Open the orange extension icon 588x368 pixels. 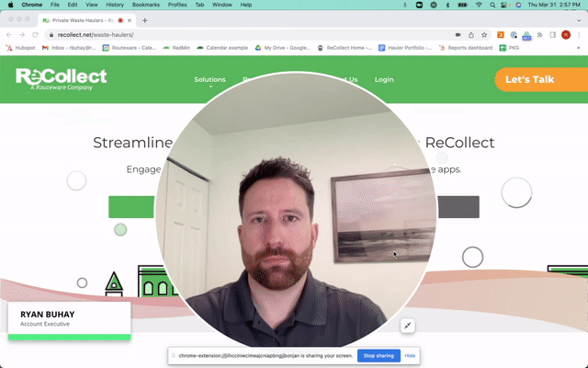click(501, 35)
